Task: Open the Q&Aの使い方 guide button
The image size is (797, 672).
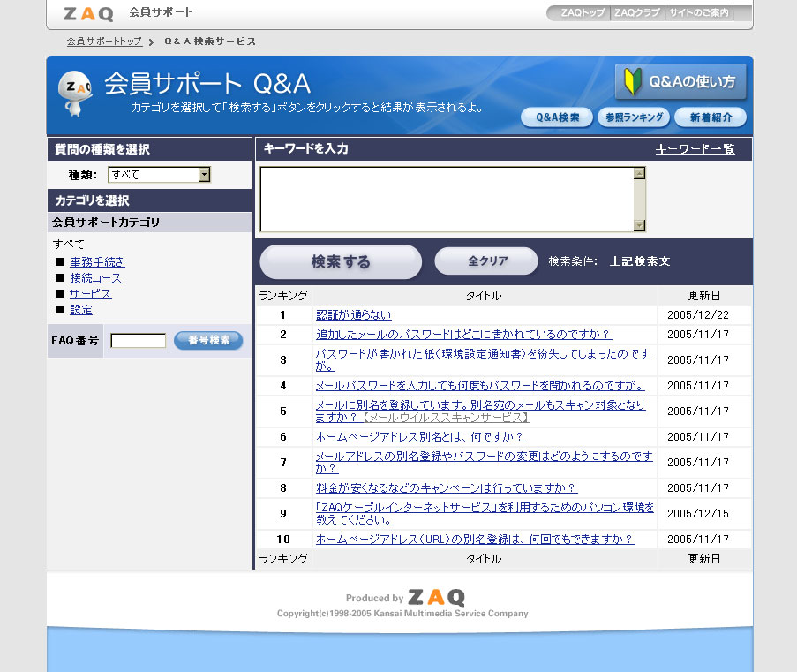Action: [680, 81]
